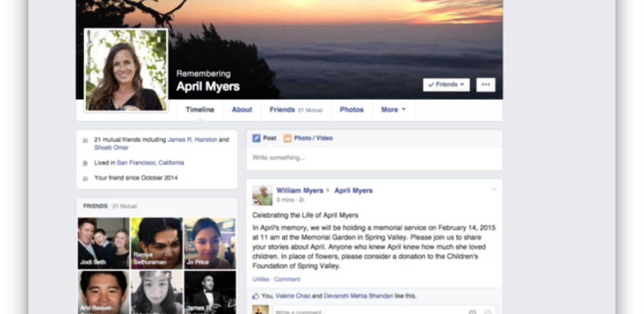Screen dimensions: 644x314
Task: Click into the Write something field
Action: click(374, 158)
